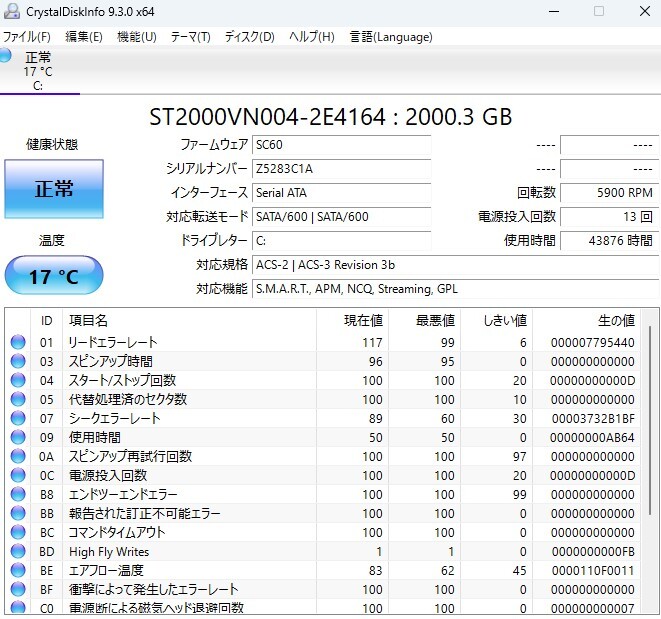The height and width of the screenshot is (619, 661).
Task: Click status icon for 0A スピンアップ再試行回数
Action: point(18,456)
